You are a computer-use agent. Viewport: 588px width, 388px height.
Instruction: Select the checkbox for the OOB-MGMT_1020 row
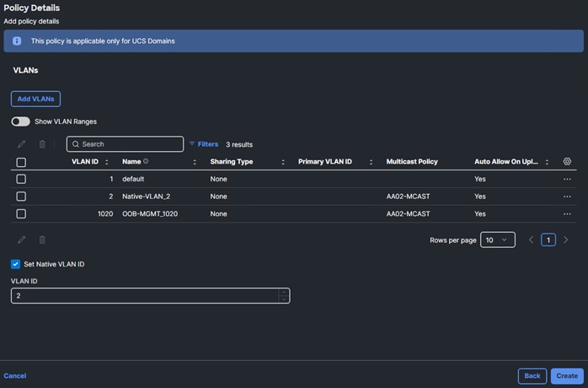point(21,213)
